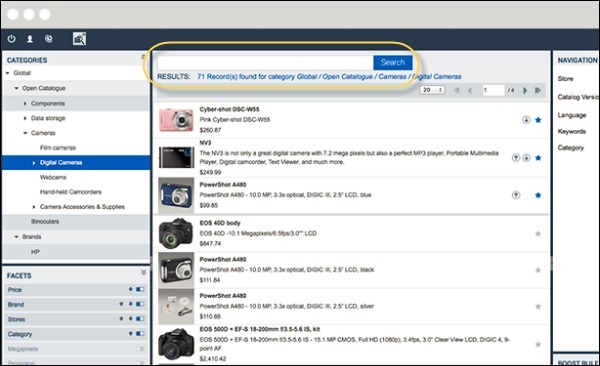
Task: Select Webcams in the category tree
Action: (x=53, y=177)
